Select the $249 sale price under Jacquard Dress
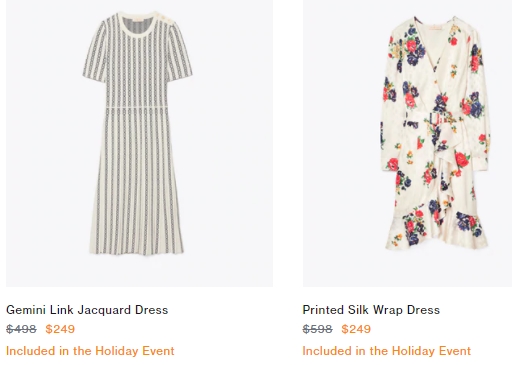The height and width of the screenshot is (365, 512). (x=60, y=329)
